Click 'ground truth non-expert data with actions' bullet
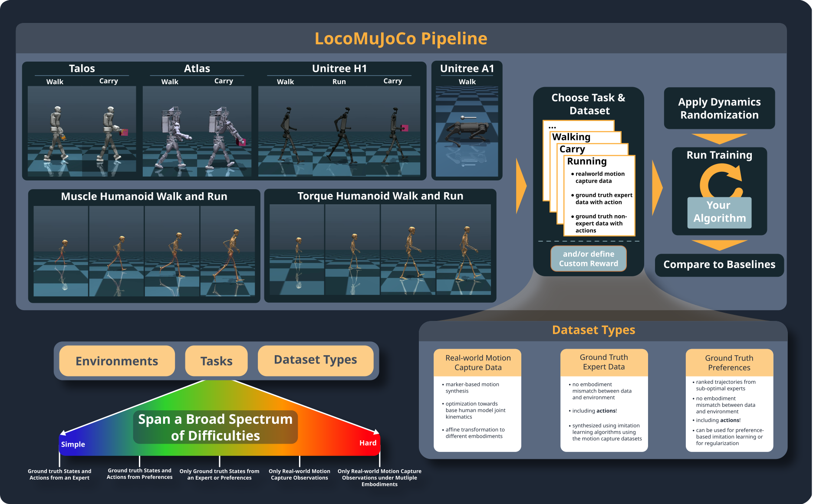 (x=599, y=223)
